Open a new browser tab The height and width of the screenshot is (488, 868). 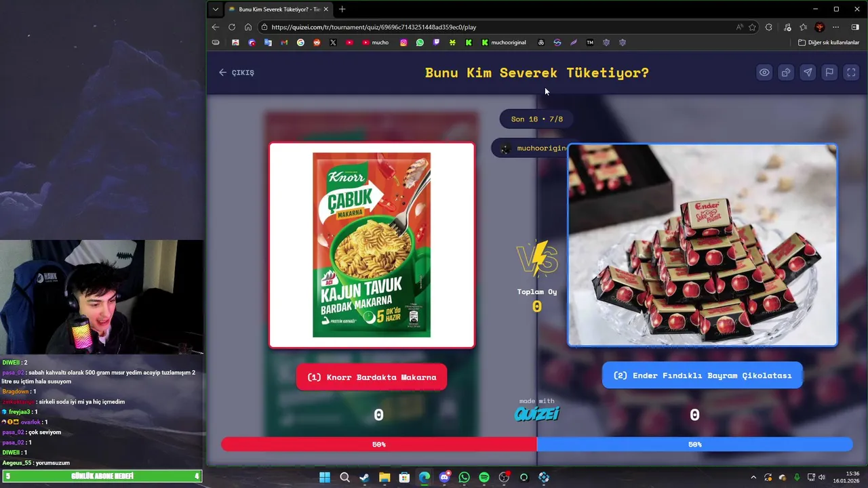[342, 9]
